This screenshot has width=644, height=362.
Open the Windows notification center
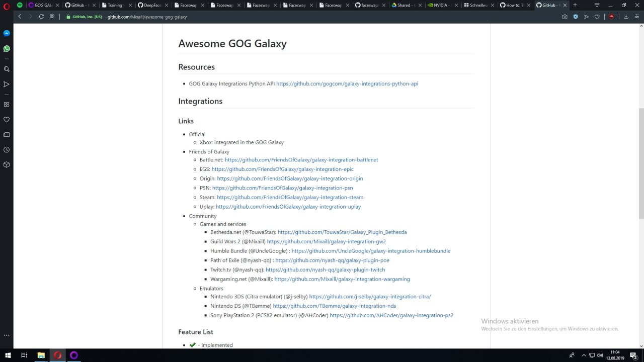(x=633, y=355)
